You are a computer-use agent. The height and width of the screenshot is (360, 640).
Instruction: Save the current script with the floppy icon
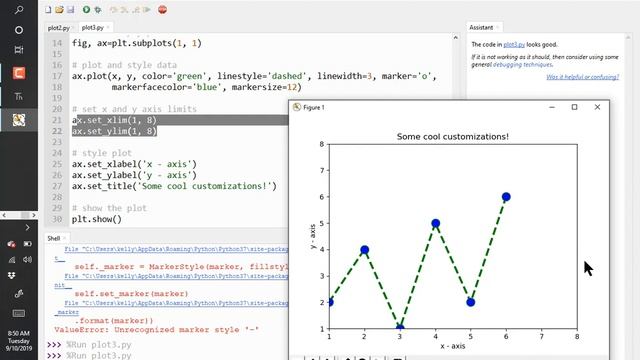tap(71, 9)
